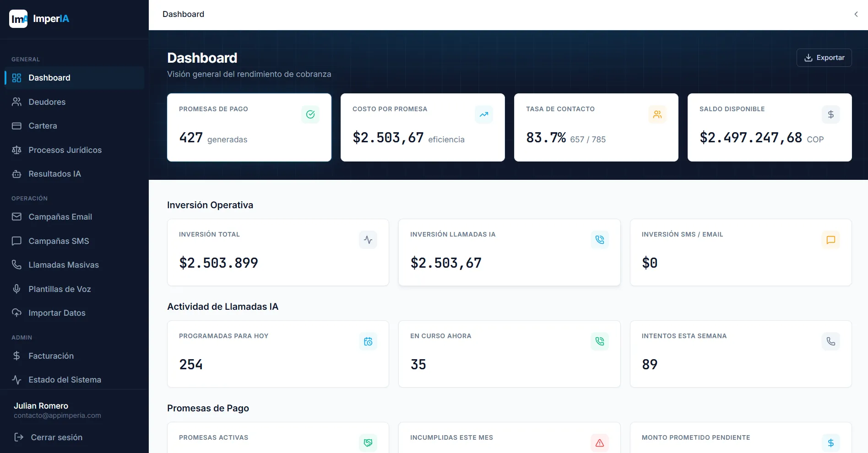Click the phone icon on En Curso Ahora card

coord(600,341)
